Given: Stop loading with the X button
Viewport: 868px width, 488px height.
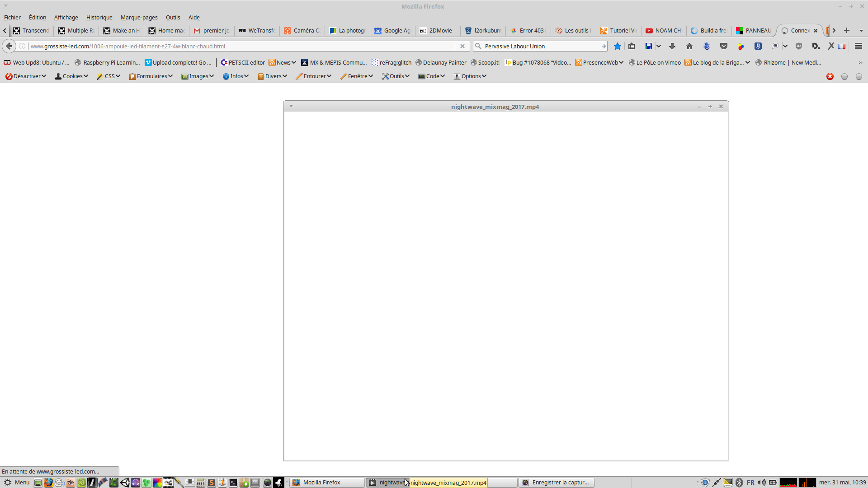Looking at the screenshot, I should coord(462,46).
